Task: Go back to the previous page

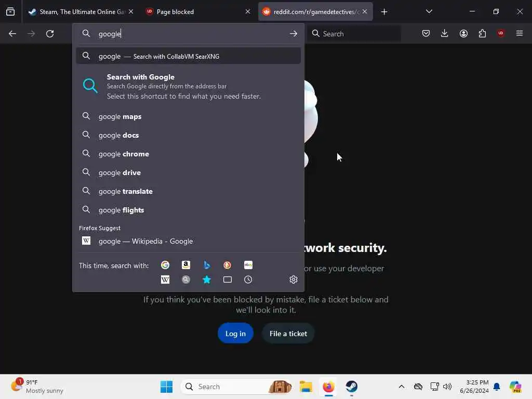Action: pos(12,34)
